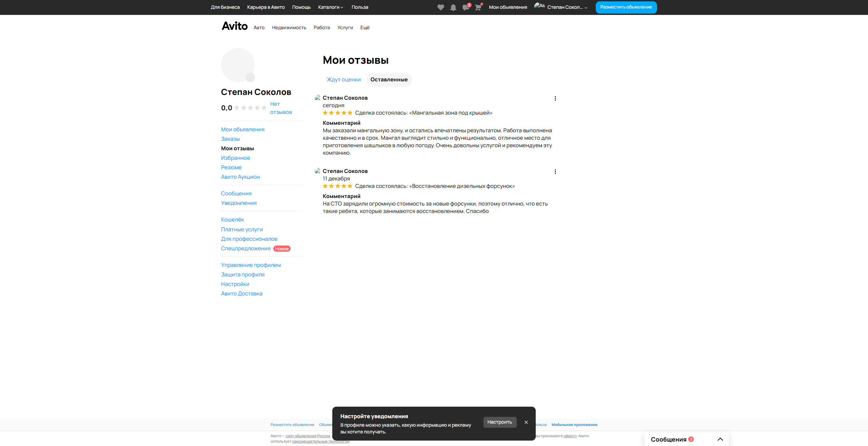Open notifications bell icon
The height and width of the screenshot is (446, 868).
click(453, 7)
